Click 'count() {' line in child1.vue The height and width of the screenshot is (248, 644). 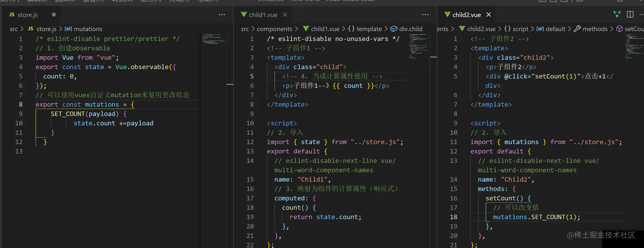click(x=299, y=207)
